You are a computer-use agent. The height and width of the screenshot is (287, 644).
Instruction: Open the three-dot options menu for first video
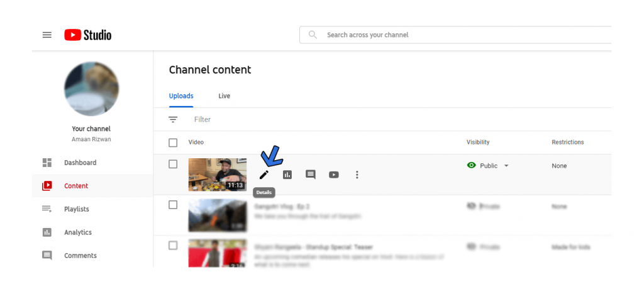(x=357, y=175)
